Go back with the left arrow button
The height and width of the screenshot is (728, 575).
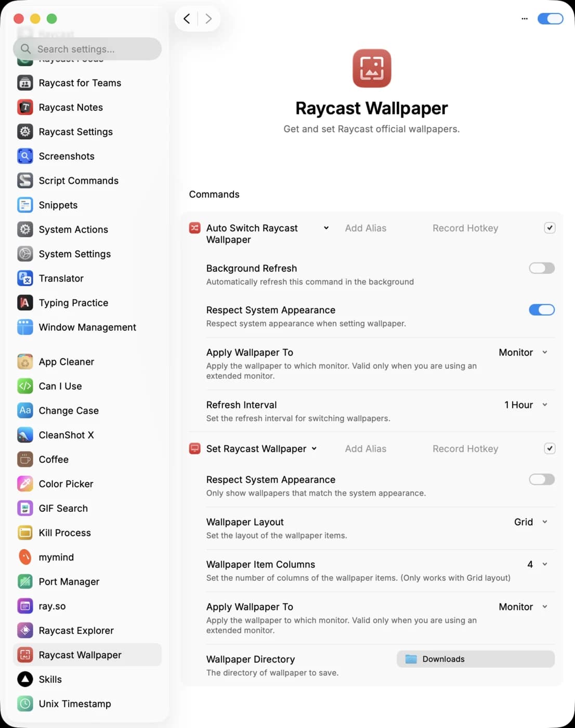click(x=187, y=19)
